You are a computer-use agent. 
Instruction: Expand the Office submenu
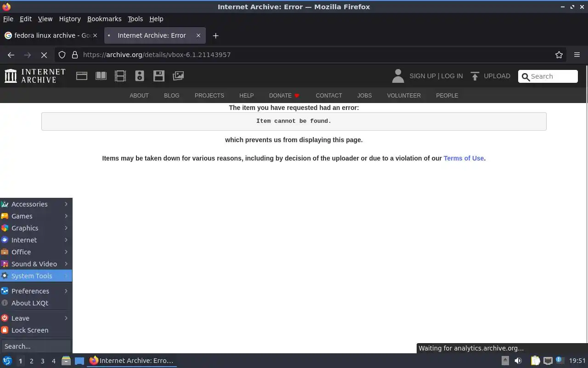coord(36,252)
